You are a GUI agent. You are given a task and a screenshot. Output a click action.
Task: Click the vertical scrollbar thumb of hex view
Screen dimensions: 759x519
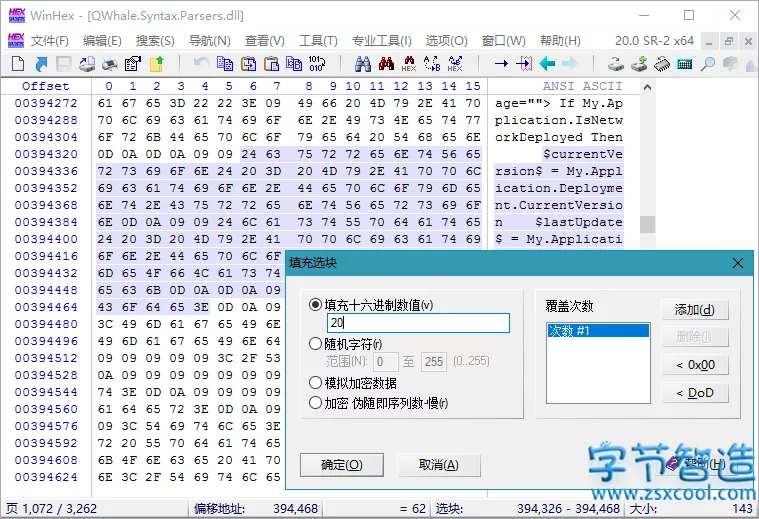click(x=647, y=225)
